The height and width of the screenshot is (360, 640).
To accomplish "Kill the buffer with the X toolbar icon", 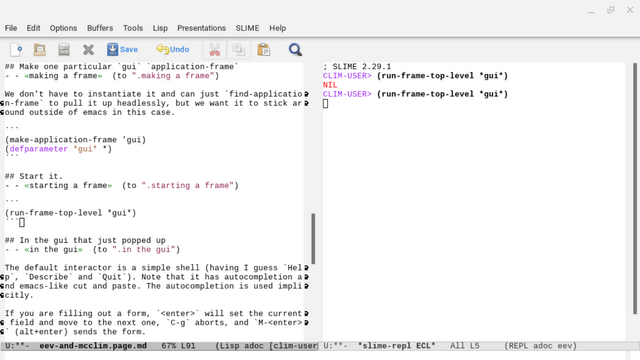I will tap(88, 50).
